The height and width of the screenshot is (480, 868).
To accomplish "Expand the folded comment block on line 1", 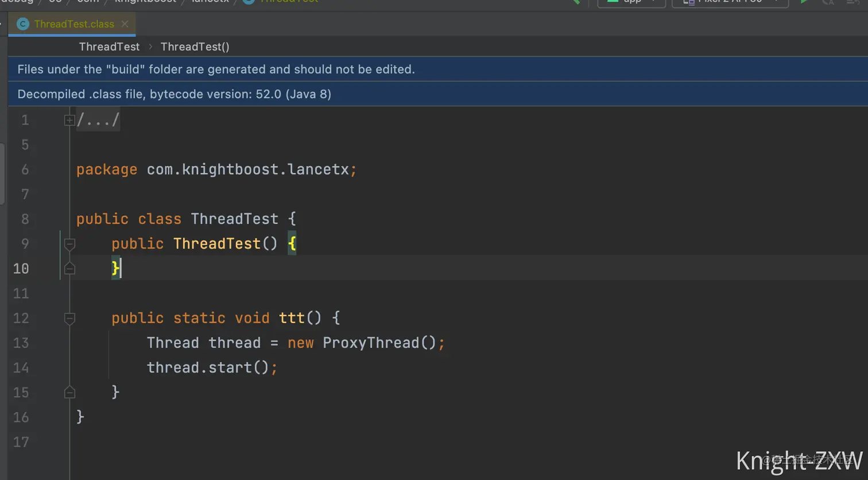I will 69,120.
